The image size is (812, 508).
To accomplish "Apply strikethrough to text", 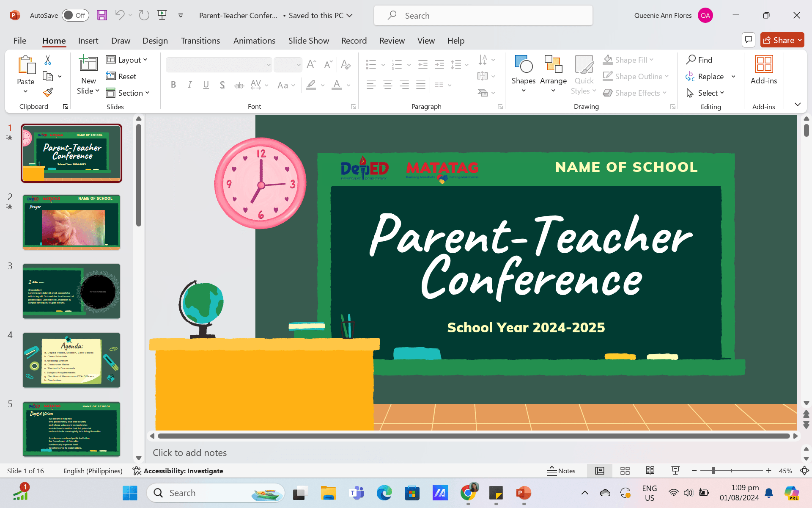I will 239,85.
